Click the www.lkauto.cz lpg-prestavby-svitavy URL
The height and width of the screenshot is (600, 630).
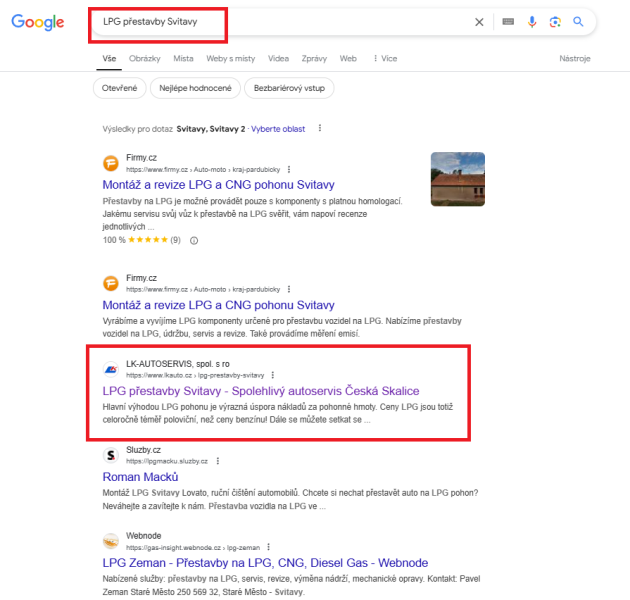click(195, 375)
